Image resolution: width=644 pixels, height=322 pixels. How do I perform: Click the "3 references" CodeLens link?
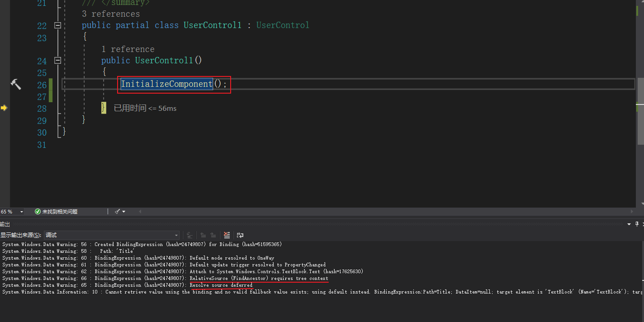coord(111,14)
